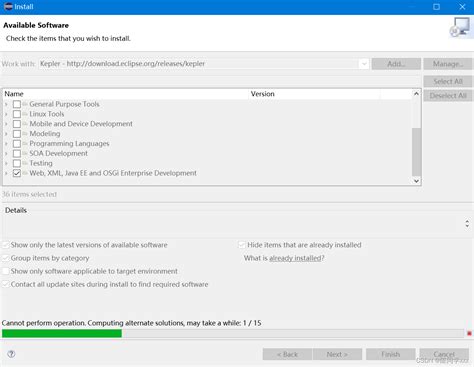Expand the Linux Tools category

(x=6, y=114)
